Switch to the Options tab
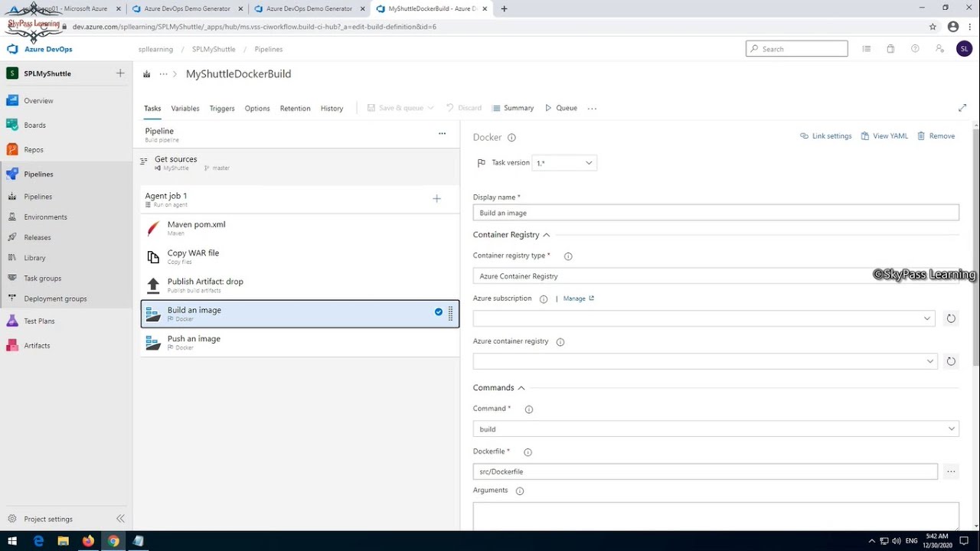980x551 pixels. 257,109
